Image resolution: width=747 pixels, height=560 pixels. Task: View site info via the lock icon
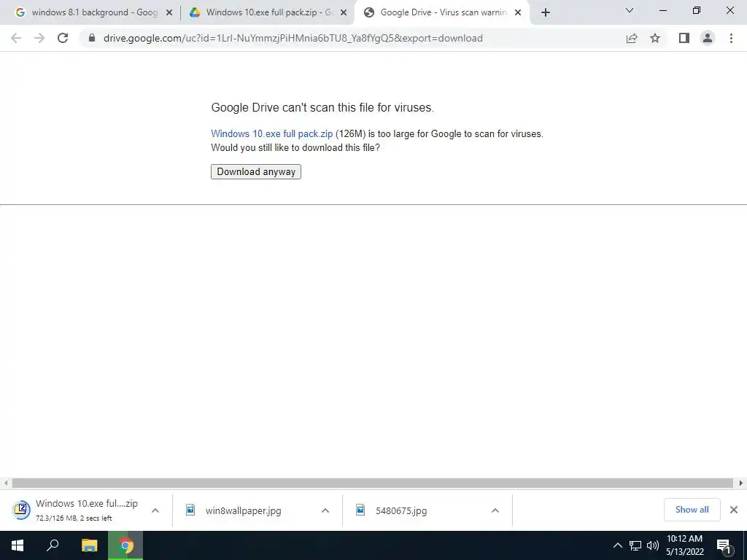point(92,38)
